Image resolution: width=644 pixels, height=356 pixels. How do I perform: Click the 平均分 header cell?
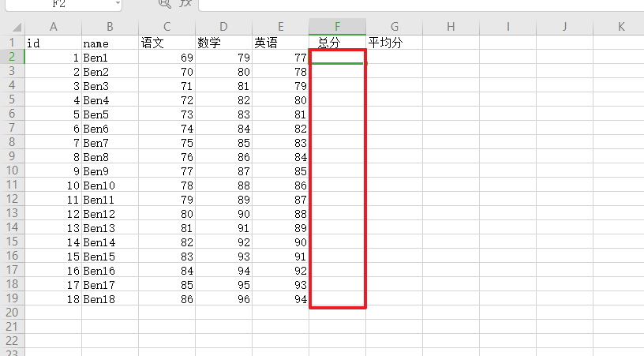click(394, 43)
